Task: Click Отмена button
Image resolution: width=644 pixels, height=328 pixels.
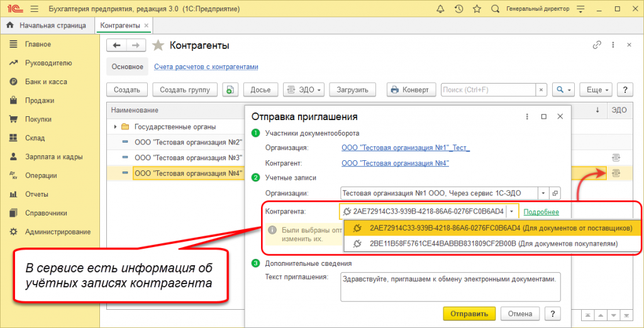Action: pyautogui.click(x=520, y=314)
